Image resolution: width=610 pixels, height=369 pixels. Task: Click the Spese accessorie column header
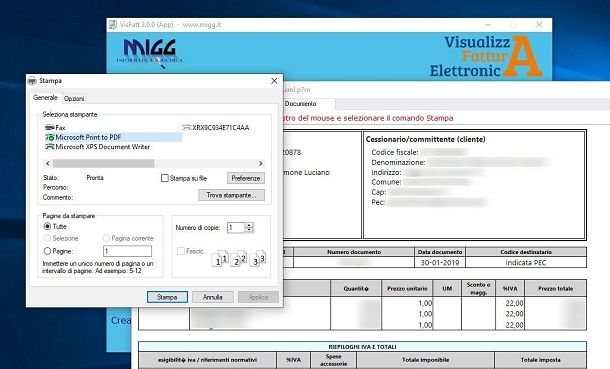click(333, 360)
